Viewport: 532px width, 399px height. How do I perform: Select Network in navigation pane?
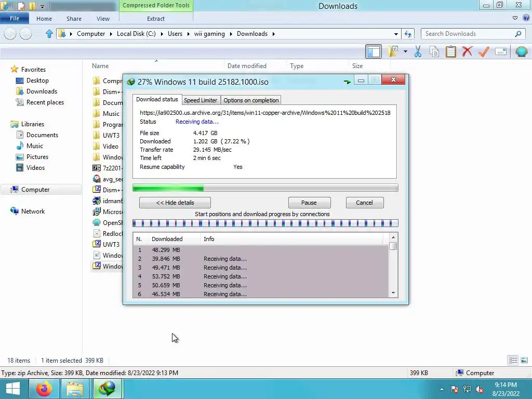pyautogui.click(x=33, y=211)
